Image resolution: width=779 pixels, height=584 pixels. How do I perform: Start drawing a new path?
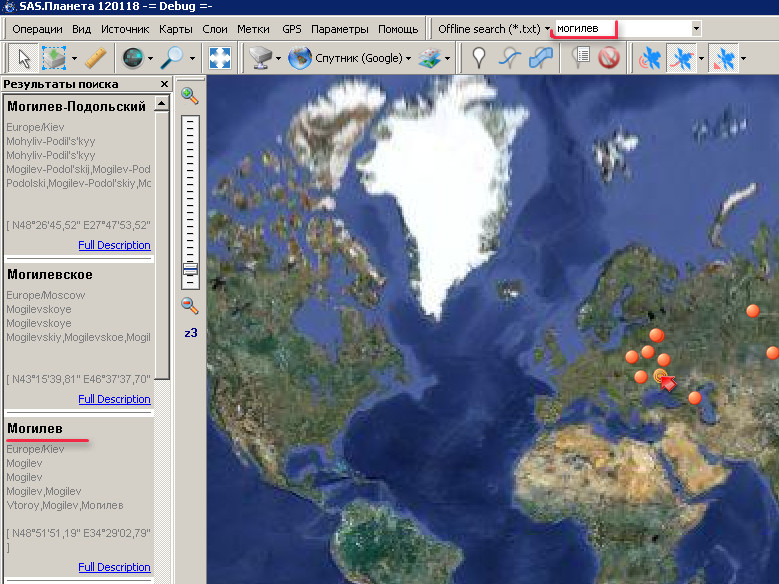pos(510,59)
